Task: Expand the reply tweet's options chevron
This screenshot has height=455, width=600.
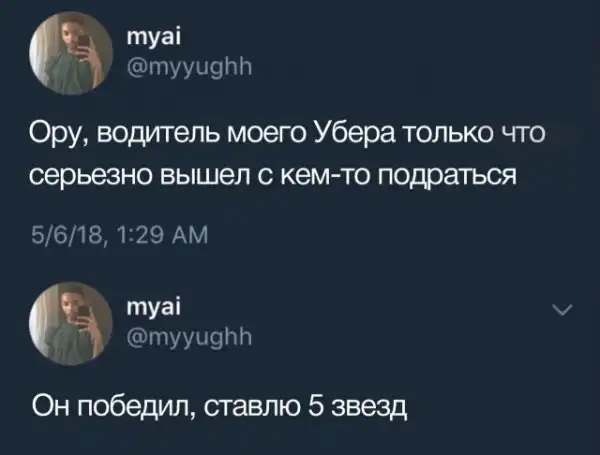Action: click(x=563, y=310)
